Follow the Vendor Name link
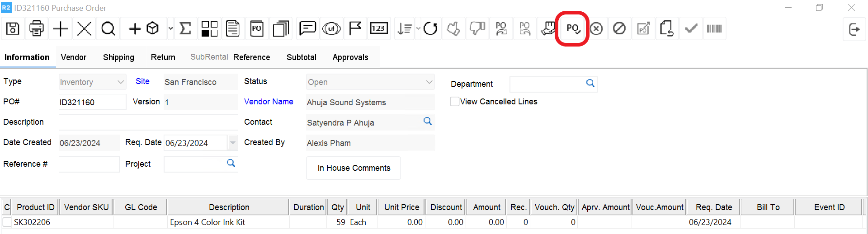Image resolution: width=868 pixels, height=234 pixels. [x=269, y=102]
